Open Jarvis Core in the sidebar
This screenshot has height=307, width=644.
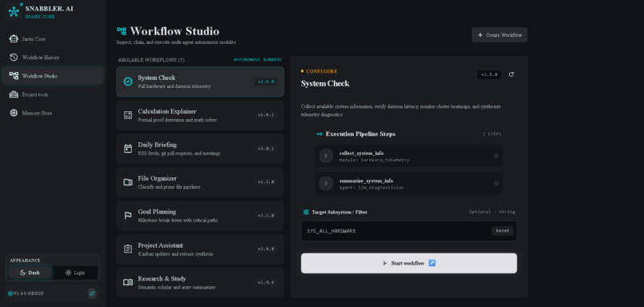pos(53,38)
